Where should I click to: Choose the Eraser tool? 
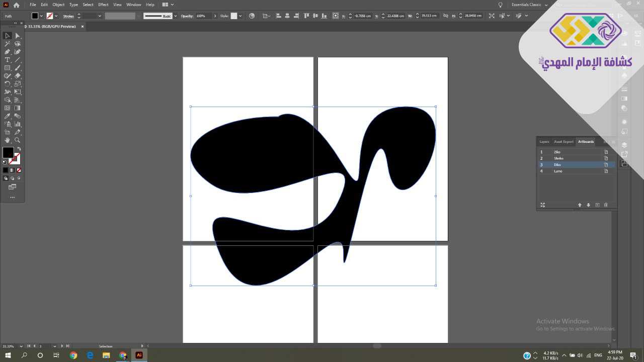pyautogui.click(x=18, y=76)
